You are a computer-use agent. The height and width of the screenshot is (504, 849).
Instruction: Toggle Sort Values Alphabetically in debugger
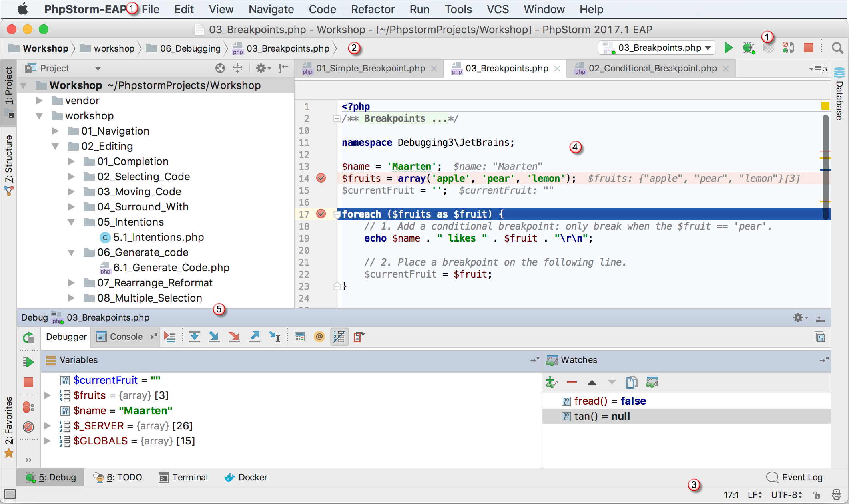(x=339, y=337)
